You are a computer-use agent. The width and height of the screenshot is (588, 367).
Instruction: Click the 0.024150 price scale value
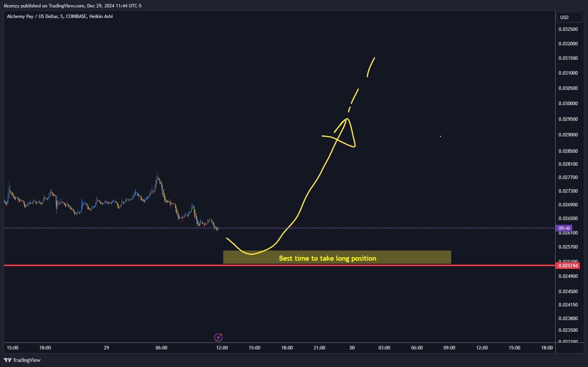568,305
